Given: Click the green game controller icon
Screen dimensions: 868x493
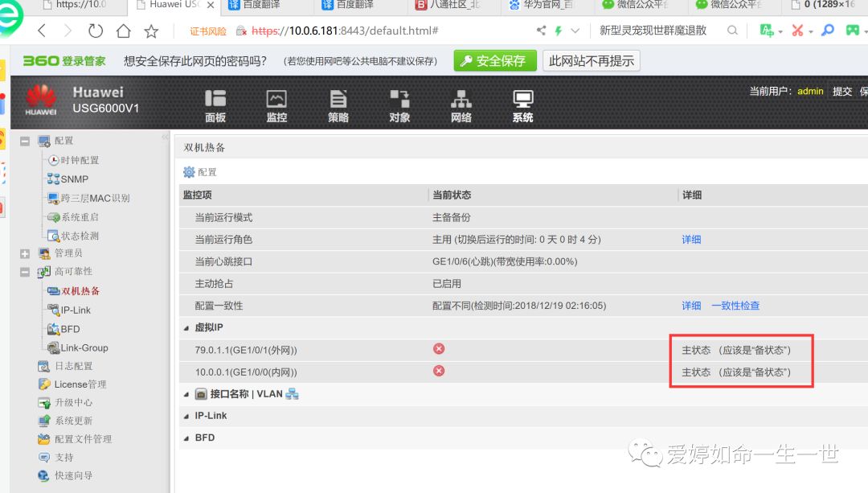Looking at the screenshot, I should click(x=853, y=31).
